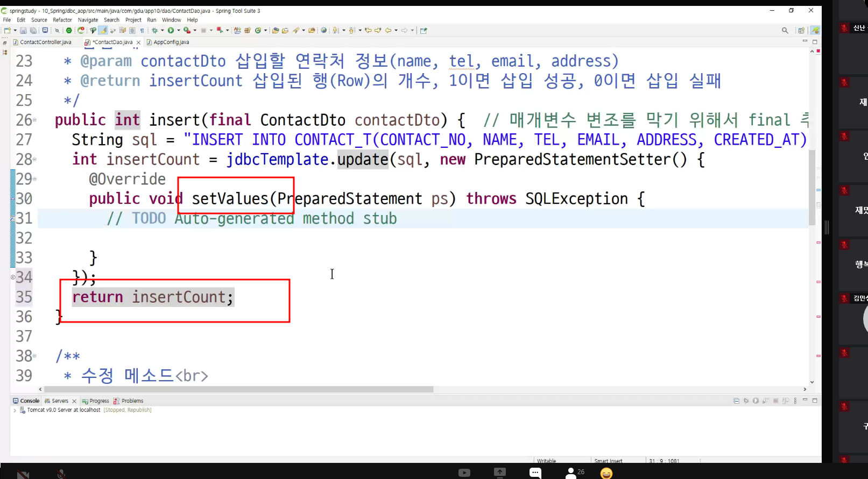Close the ContactDao.java editor tab
This screenshot has width=868, height=479.
[138, 42]
